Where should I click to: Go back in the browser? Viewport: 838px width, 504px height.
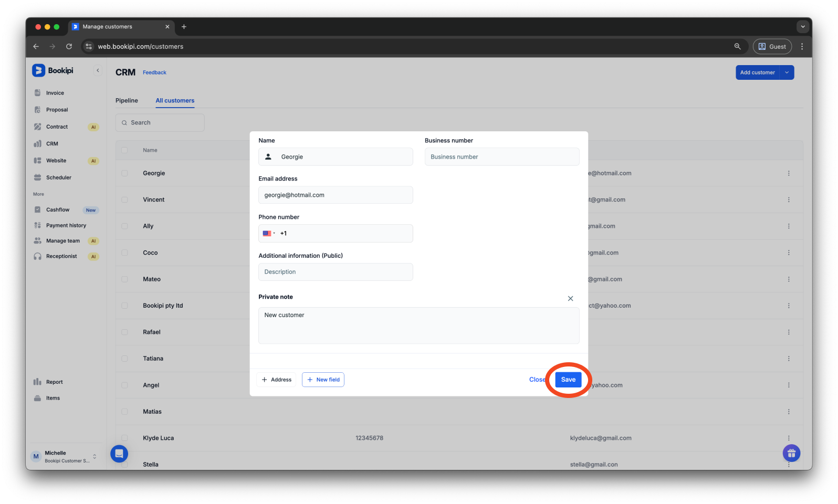pos(36,46)
